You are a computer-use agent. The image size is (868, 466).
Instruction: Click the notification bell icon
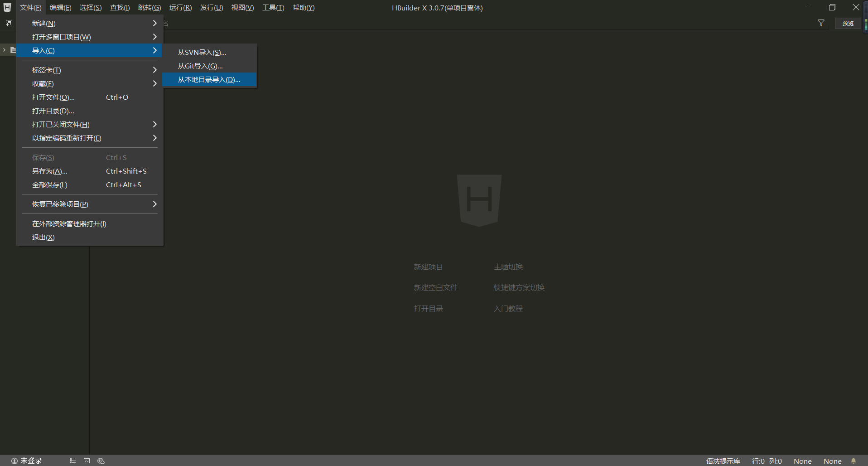(854, 461)
